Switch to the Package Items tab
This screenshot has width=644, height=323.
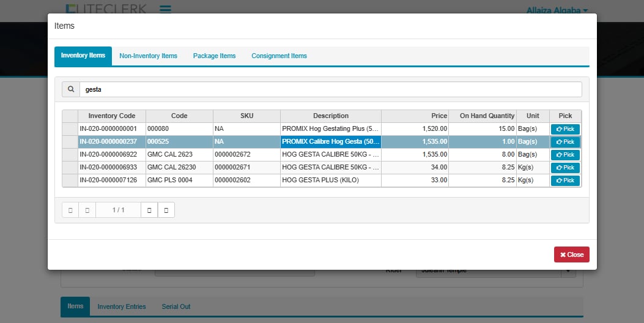[x=215, y=56]
